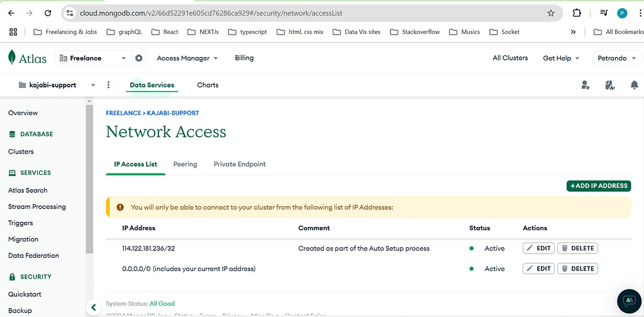Open organization settings gear icon
This screenshot has height=317, width=644.
pyautogui.click(x=139, y=58)
